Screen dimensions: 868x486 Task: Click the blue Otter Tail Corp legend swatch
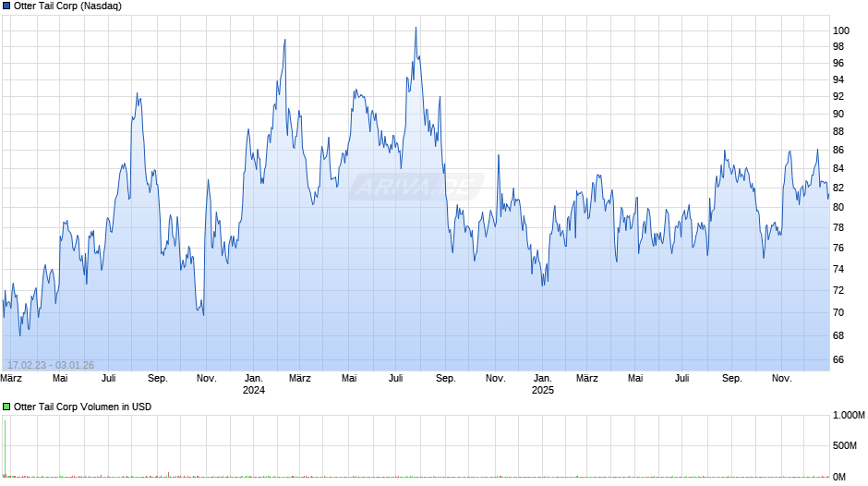coord(6,6)
